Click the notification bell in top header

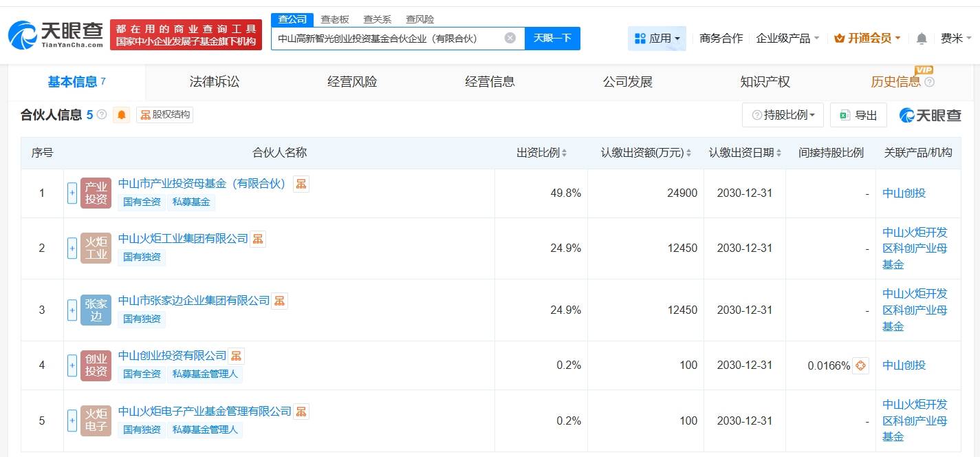[x=922, y=39]
